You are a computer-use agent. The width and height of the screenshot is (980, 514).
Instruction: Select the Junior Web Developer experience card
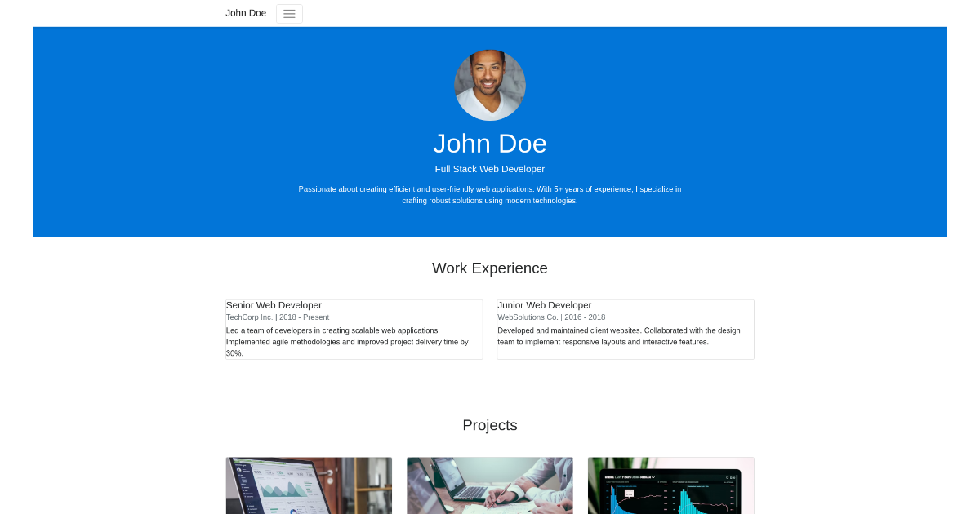[x=626, y=329]
